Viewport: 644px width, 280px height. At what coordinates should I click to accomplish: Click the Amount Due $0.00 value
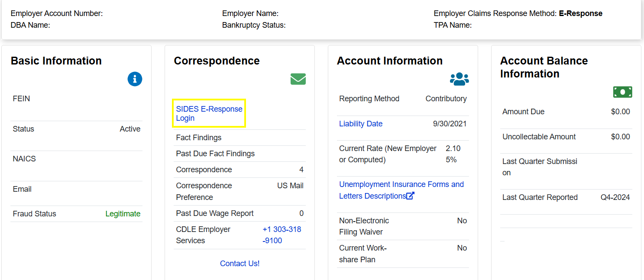coord(620,112)
